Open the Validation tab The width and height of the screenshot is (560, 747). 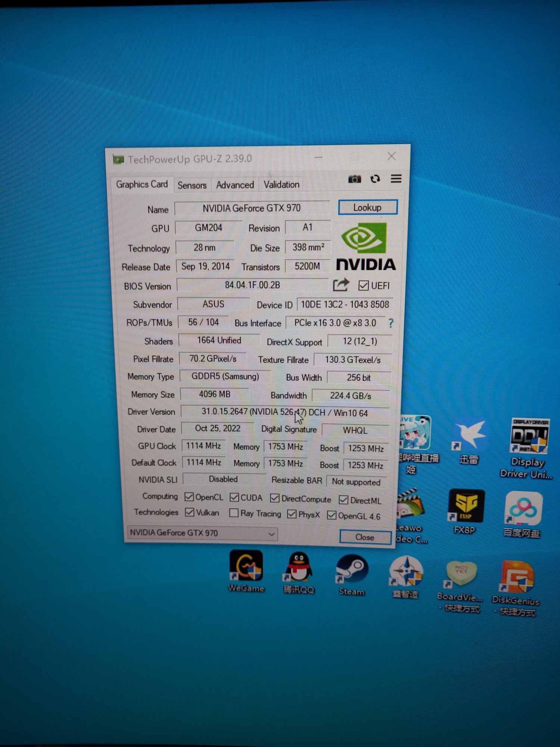[281, 185]
